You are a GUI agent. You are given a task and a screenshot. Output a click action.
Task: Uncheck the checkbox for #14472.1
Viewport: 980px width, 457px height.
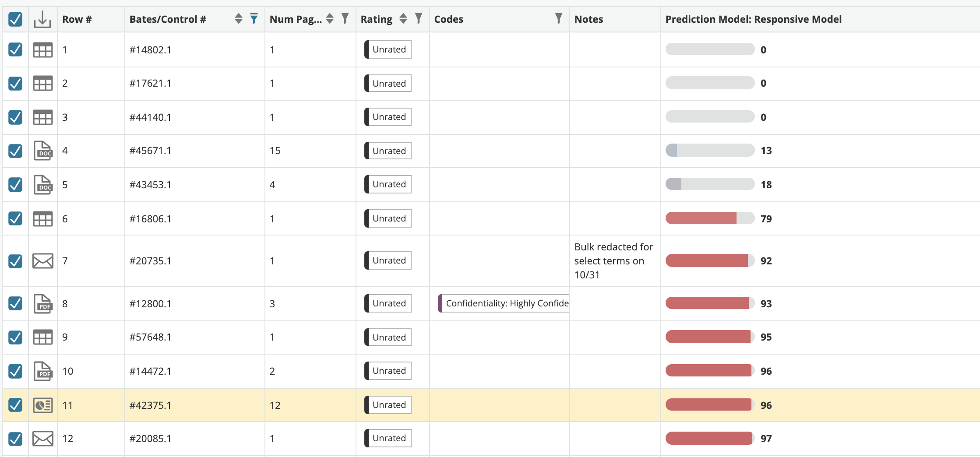[x=15, y=371]
